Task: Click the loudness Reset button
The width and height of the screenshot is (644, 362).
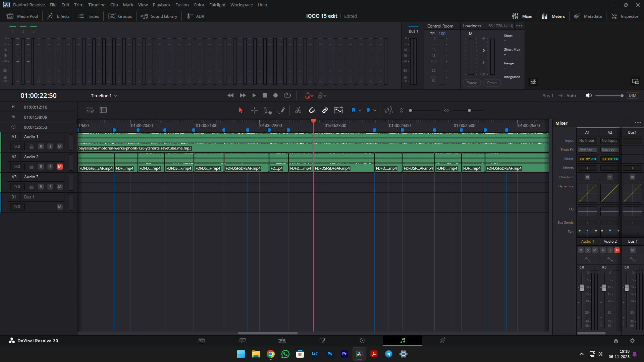Action: (492, 83)
